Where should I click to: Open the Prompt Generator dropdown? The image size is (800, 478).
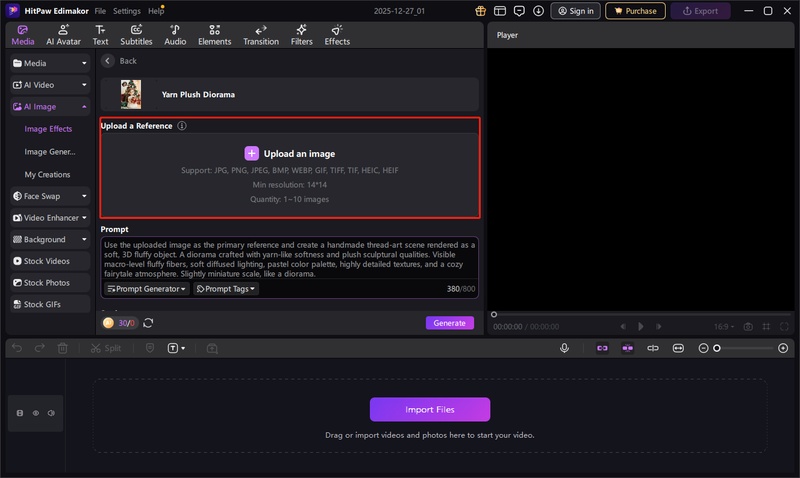click(x=146, y=289)
